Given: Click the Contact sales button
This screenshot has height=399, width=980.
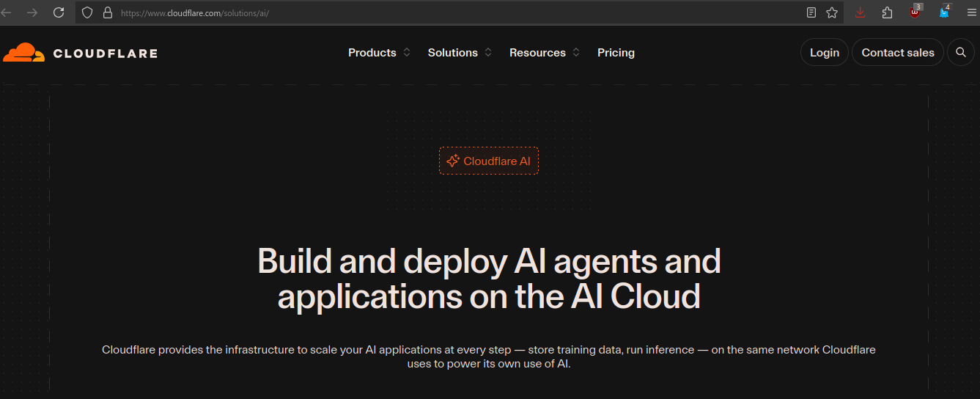Looking at the screenshot, I should pos(898,52).
